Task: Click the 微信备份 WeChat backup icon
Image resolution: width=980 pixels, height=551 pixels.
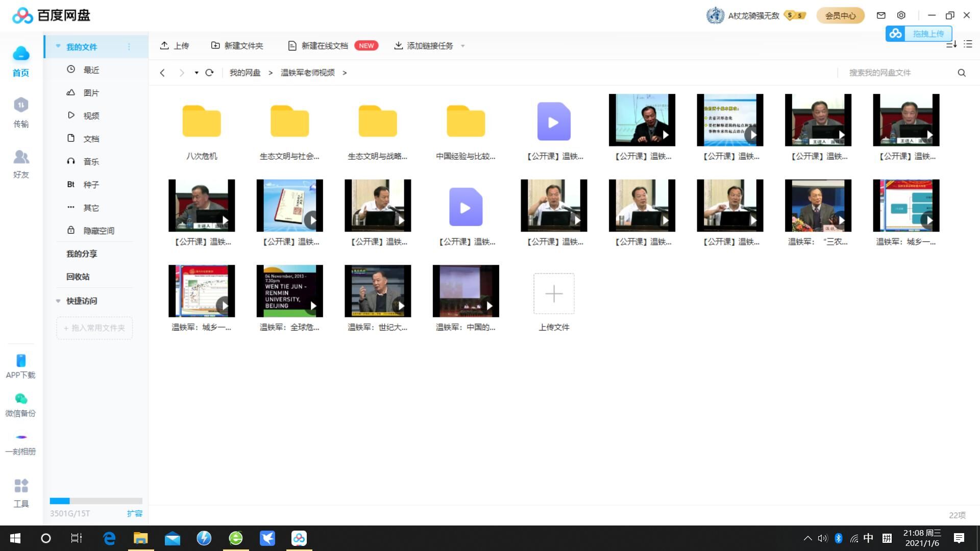Action: [x=21, y=399]
